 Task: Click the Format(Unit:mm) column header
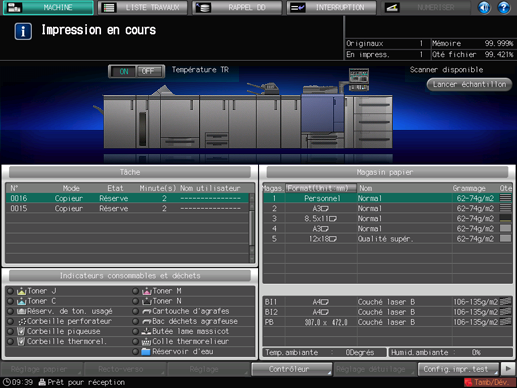tap(321, 188)
